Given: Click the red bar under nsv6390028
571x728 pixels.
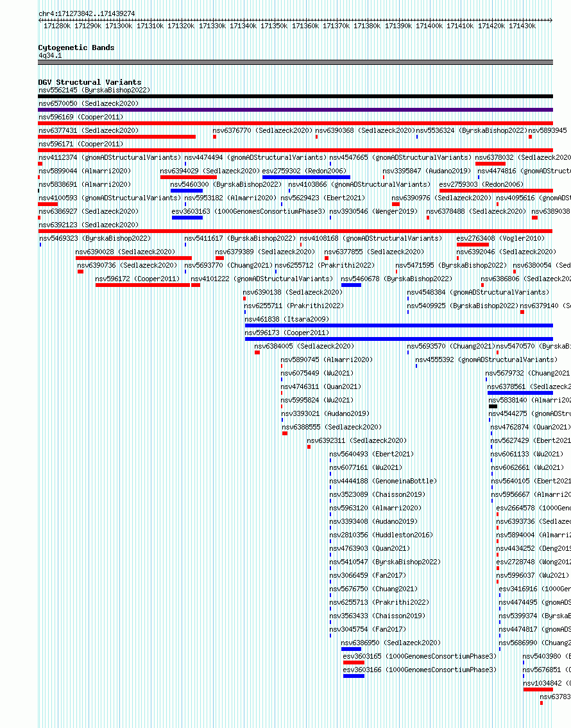Looking at the screenshot, I should [x=133, y=258].
